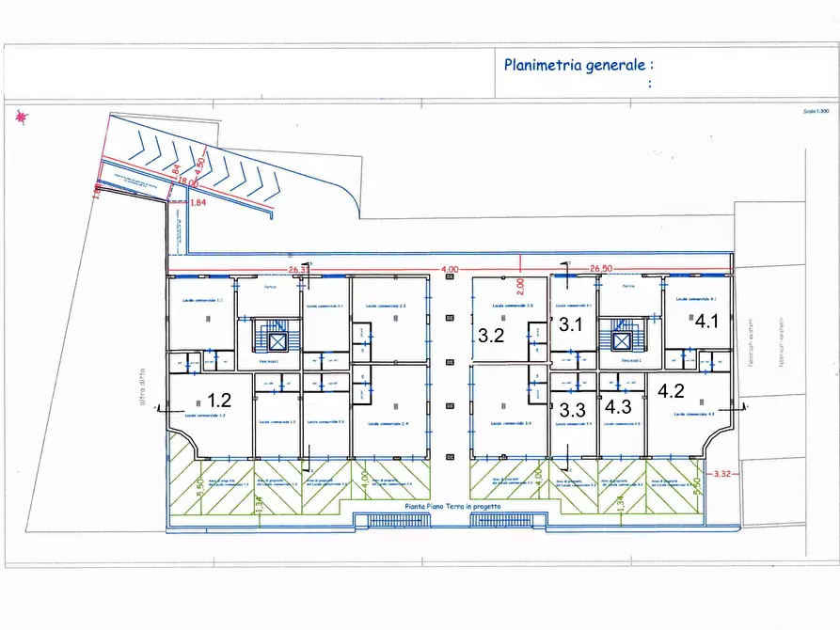Select the large unit label 3.1
This screenshot has width=840, height=630.
coord(571,325)
